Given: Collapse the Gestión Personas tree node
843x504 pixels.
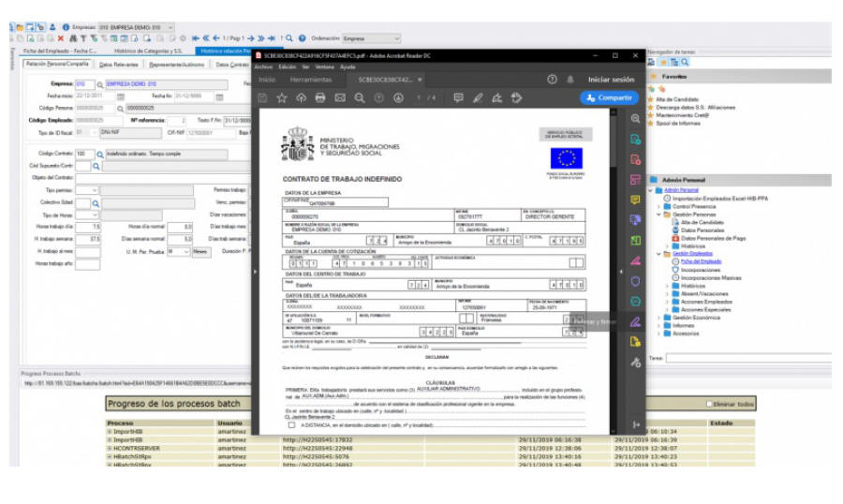Looking at the screenshot, I should pos(658,215).
